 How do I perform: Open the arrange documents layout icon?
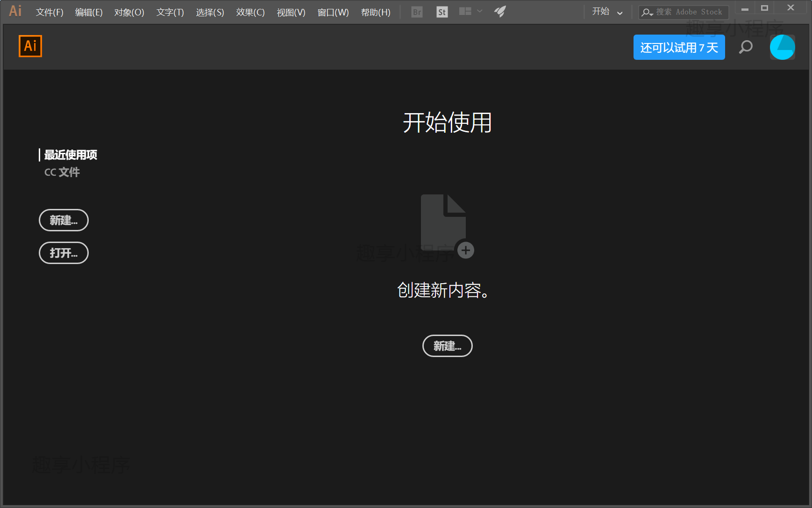coord(465,11)
